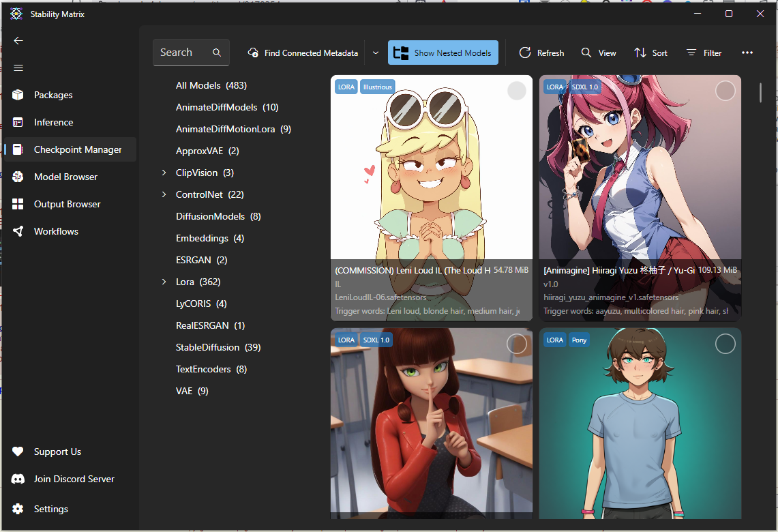Select StableDiffusion (39) category
Viewport: 778px width, 532px height.
click(x=218, y=347)
